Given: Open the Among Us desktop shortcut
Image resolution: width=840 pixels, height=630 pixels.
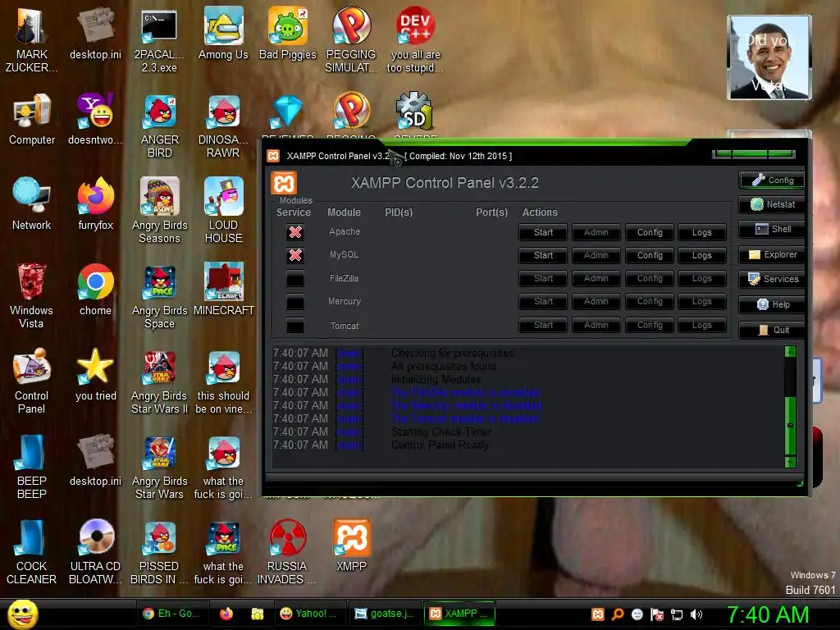Looking at the screenshot, I should click(x=223, y=33).
